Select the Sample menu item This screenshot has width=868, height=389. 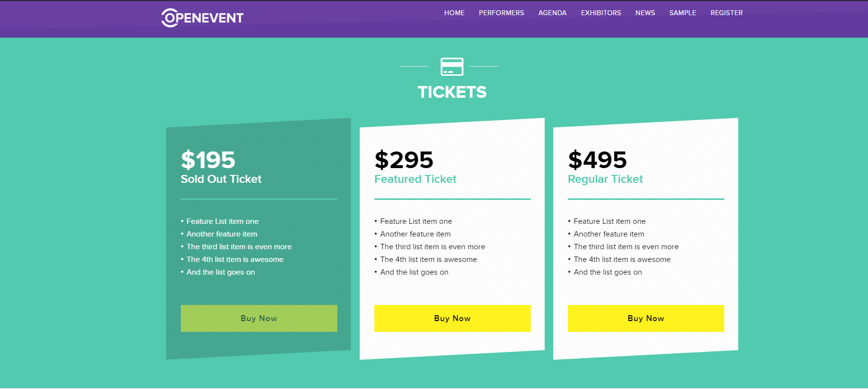[x=682, y=13]
